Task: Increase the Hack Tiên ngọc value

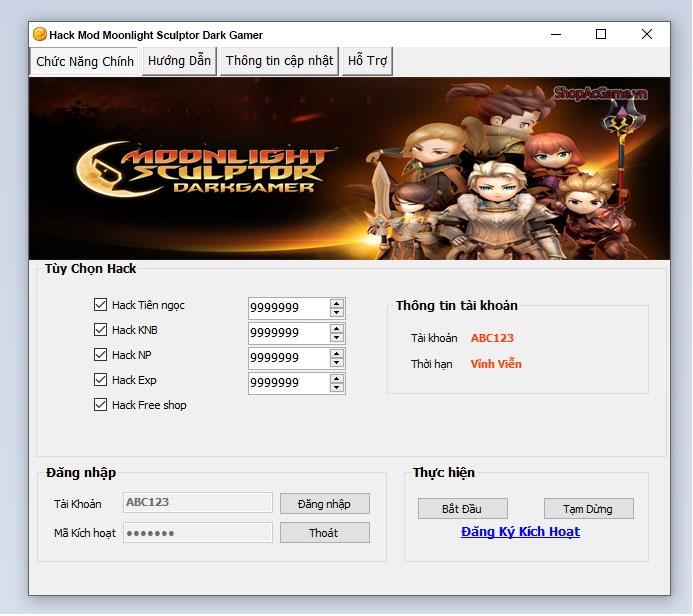Action: (x=337, y=304)
